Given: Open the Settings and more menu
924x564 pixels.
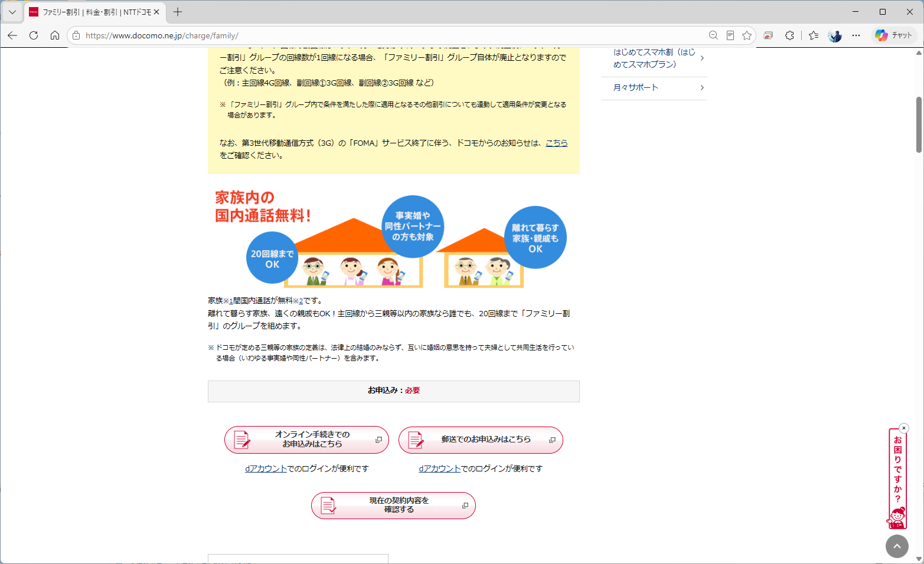Looking at the screenshot, I should pyautogui.click(x=856, y=35).
